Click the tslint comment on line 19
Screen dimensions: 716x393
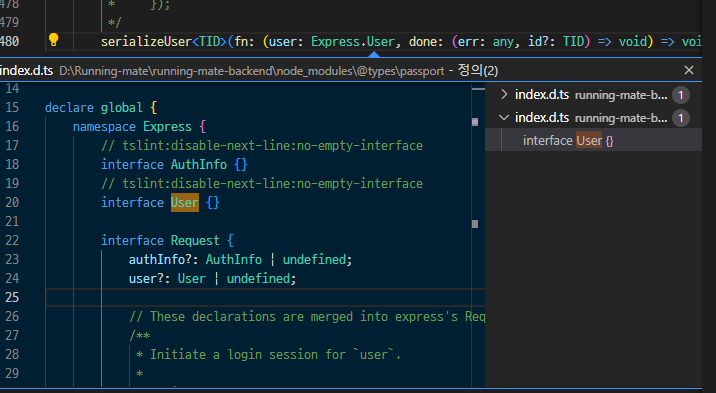coord(262,183)
